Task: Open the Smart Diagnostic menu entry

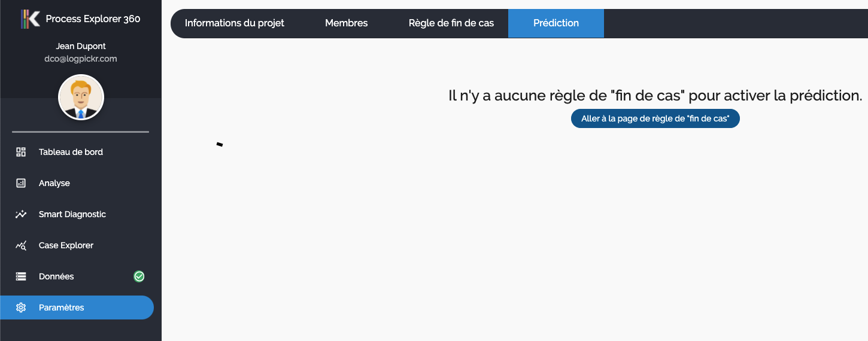Action: pyautogui.click(x=72, y=214)
